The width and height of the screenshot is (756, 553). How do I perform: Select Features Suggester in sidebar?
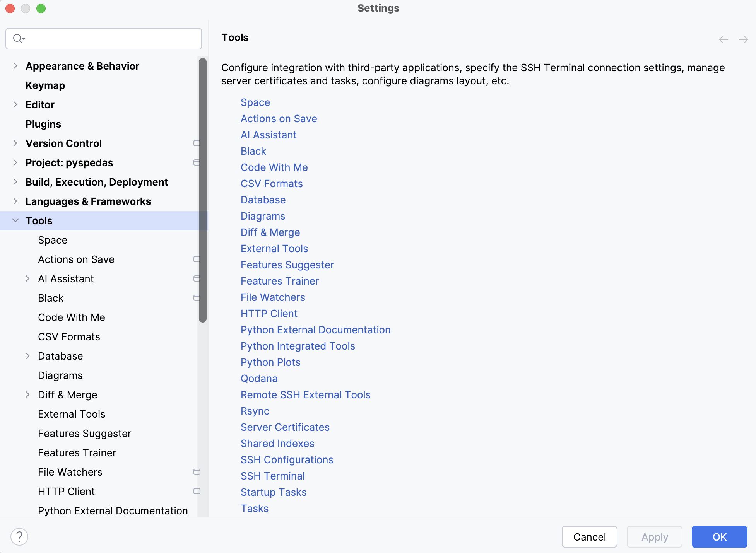84,434
